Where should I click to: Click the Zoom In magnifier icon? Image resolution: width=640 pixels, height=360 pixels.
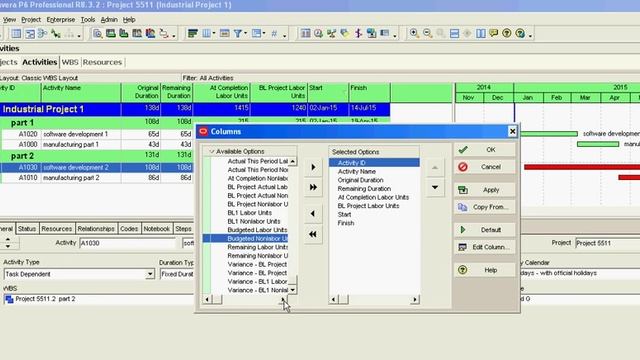[414, 33]
